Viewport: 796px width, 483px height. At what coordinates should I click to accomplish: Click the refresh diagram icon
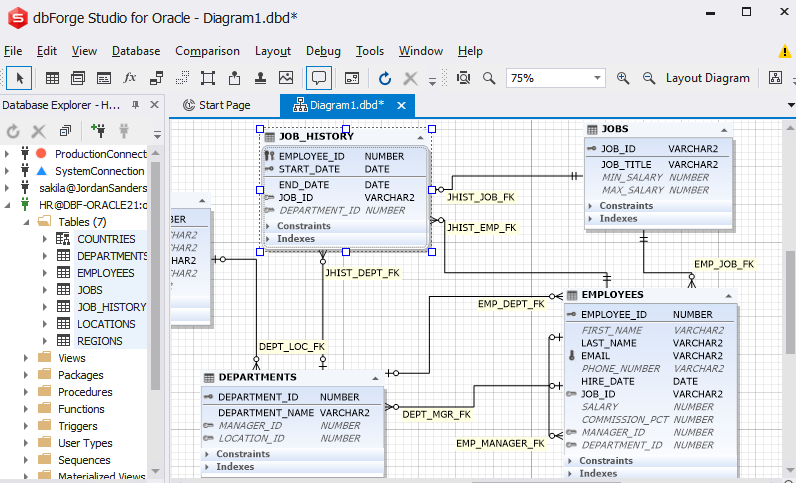pyautogui.click(x=385, y=78)
